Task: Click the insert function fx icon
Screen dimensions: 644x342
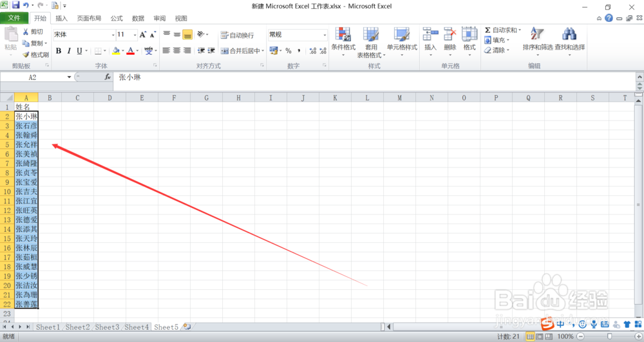Action: pyautogui.click(x=108, y=77)
